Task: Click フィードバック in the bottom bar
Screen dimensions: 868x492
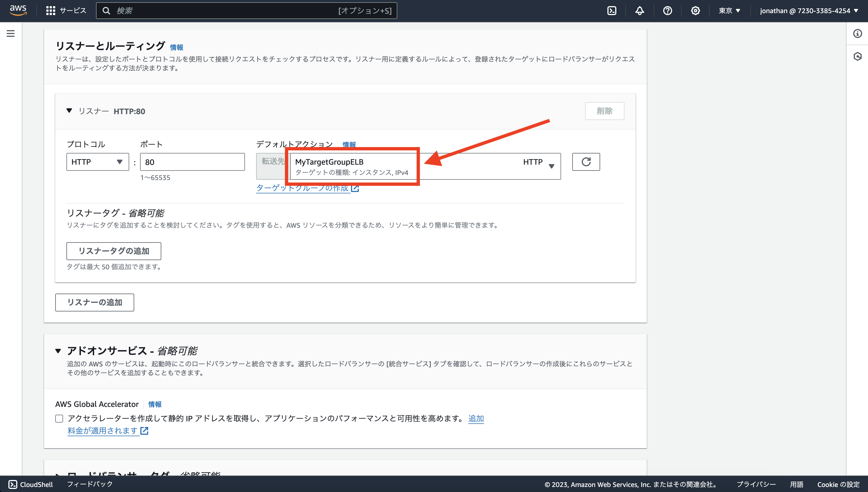Action: pos(90,484)
